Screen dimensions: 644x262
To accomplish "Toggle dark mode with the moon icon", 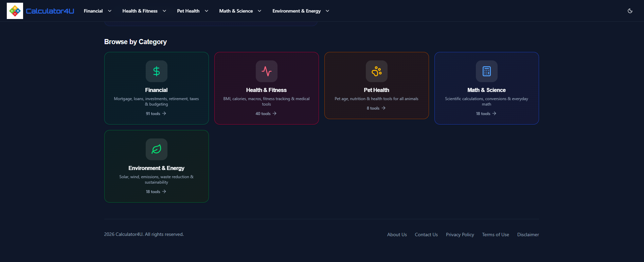I will click(630, 11).
